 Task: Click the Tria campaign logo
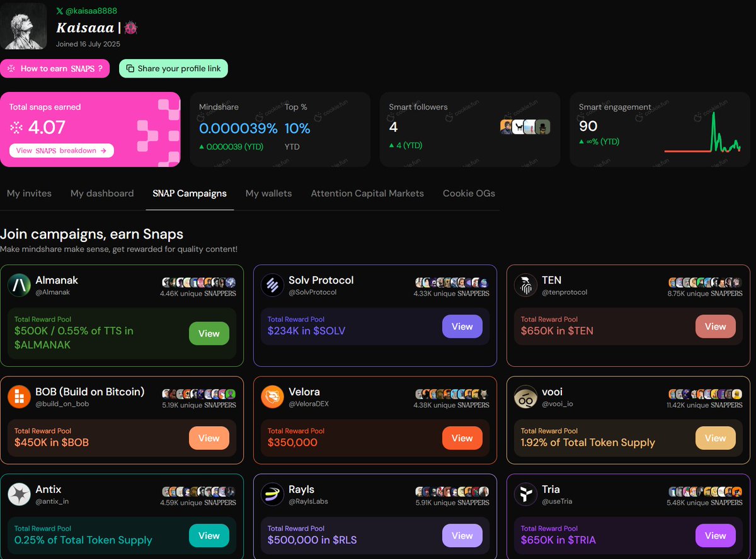(525, 495)
